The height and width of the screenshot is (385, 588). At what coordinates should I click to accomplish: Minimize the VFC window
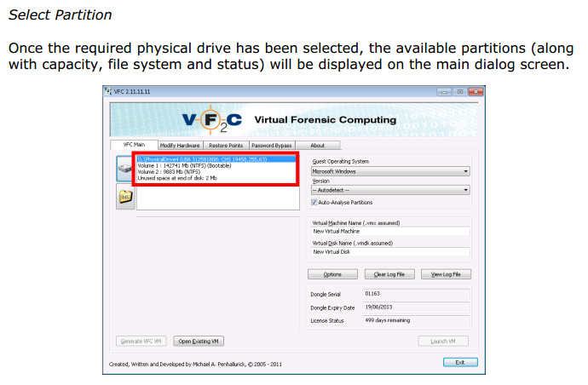pyautogui.click(x=444, y=91)
